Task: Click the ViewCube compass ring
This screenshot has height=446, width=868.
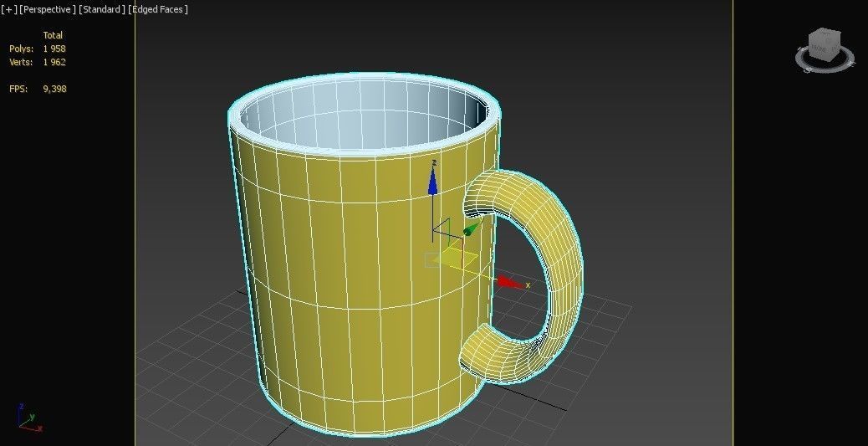Action: pos(825,59)
